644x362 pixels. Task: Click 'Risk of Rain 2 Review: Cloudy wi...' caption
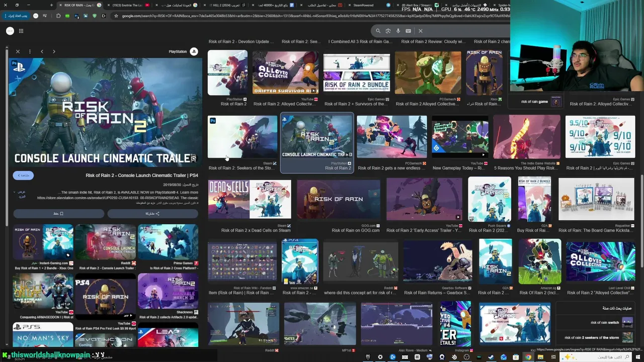click(x=434, y=42)
